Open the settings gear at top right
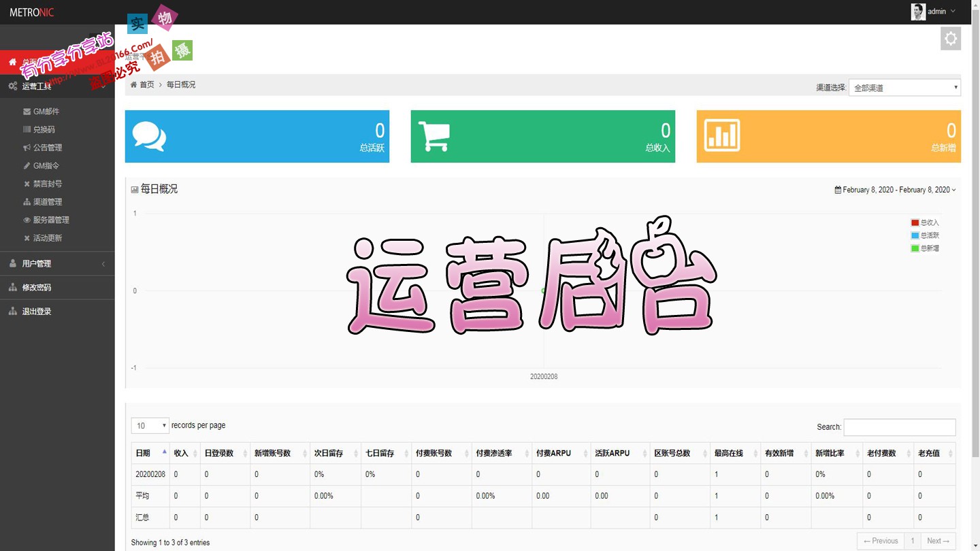980x551 pixels. (950, 38)
